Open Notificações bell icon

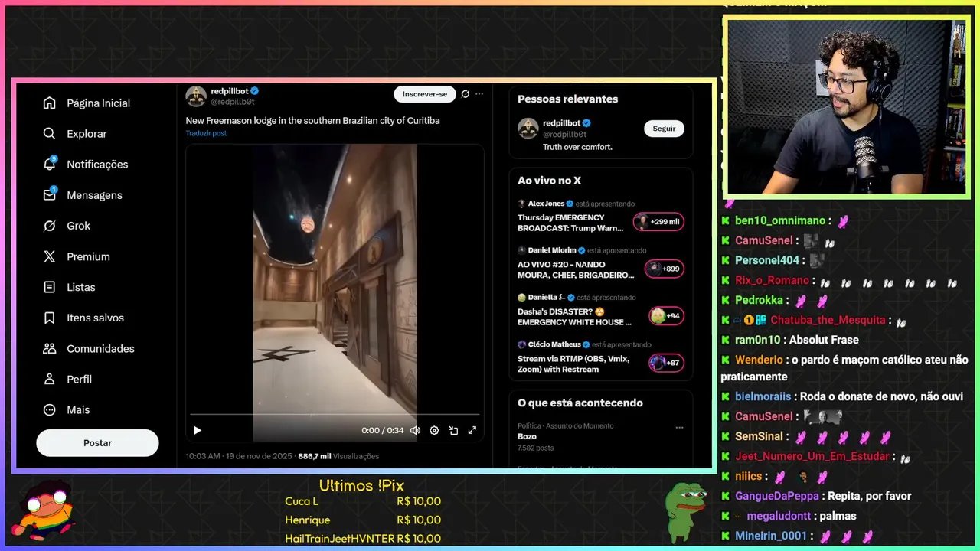click(50, 164)
